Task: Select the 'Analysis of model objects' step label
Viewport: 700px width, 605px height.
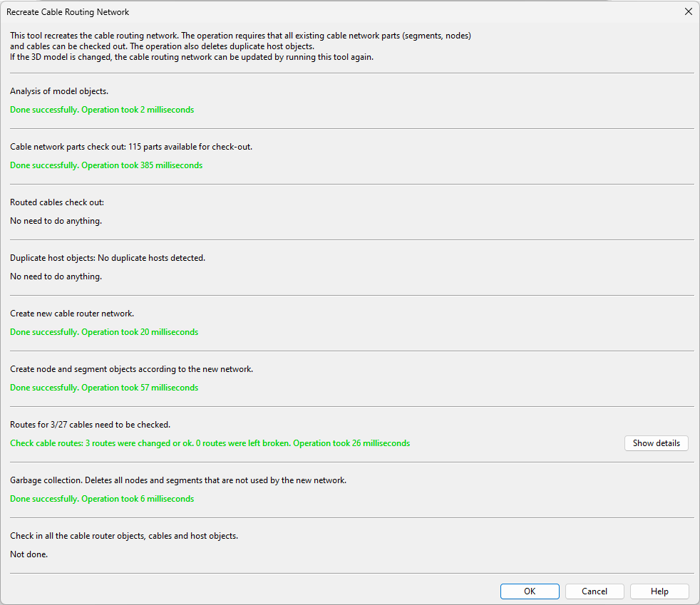Action: [x=59, y=91]
